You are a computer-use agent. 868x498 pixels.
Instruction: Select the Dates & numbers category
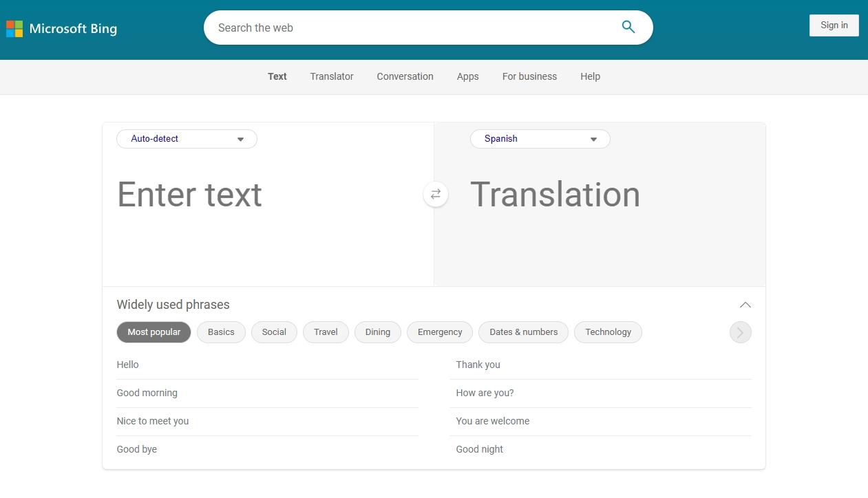(523, 332)
